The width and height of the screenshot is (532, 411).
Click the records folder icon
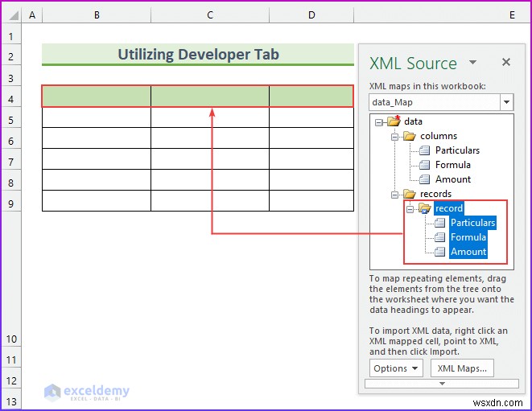click(x=410, y=194)
